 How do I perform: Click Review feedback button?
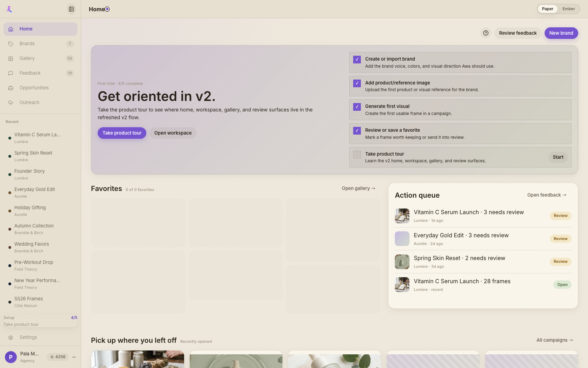click(x=518, y=33)
